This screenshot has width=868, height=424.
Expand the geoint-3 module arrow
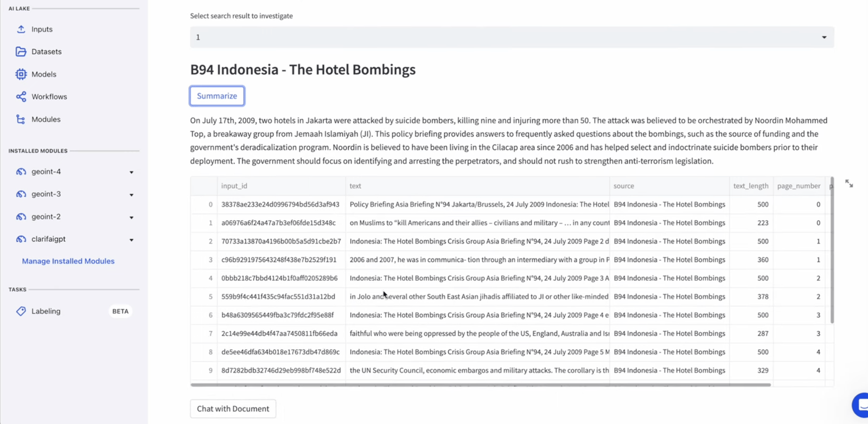pos(131,195)
